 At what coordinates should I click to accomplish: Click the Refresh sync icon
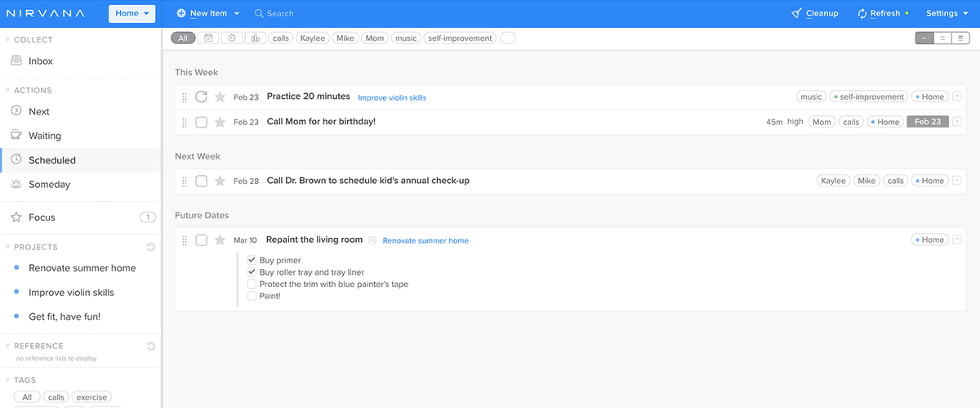point(862,14)
